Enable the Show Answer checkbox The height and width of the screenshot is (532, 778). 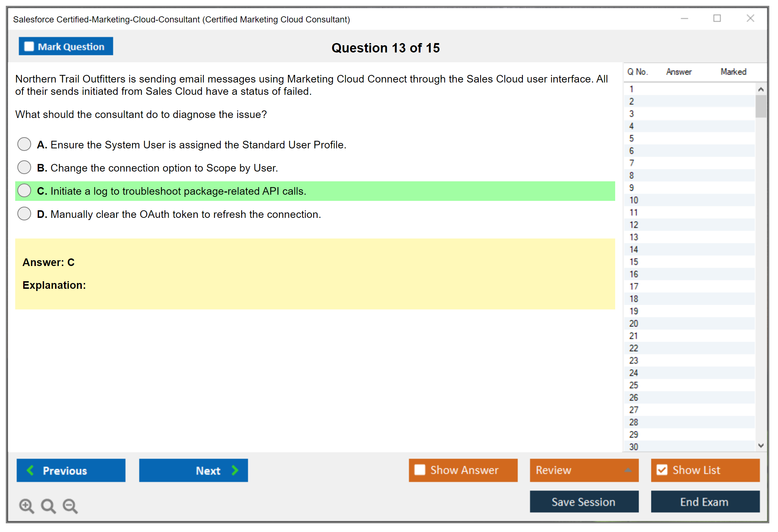[x=420, y=470]
